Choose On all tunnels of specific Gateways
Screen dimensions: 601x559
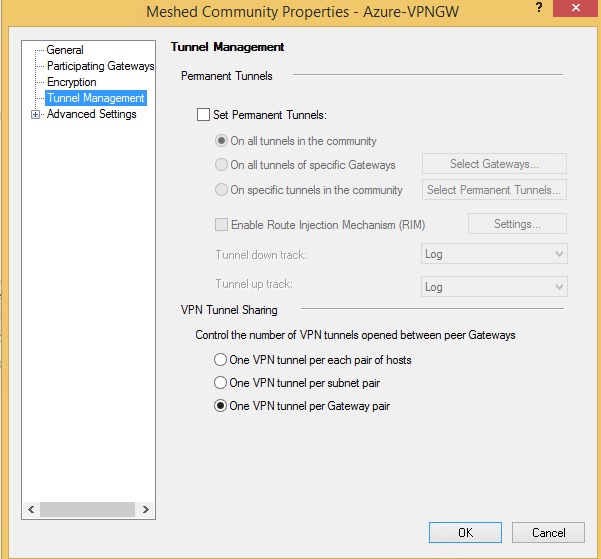coord(221,165)
